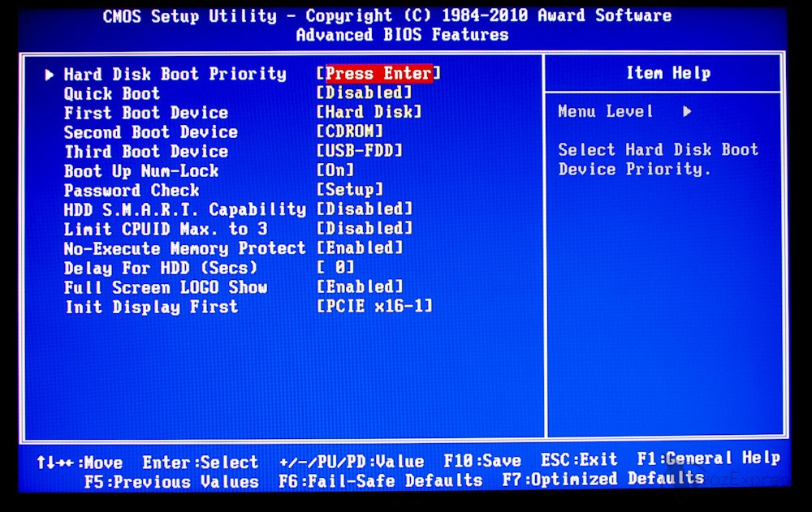The height and width of the screenshot is (512, 812).
Task: Toggle Full Screen LOGO Show [Enabled] value
Action: coord(360,286)
